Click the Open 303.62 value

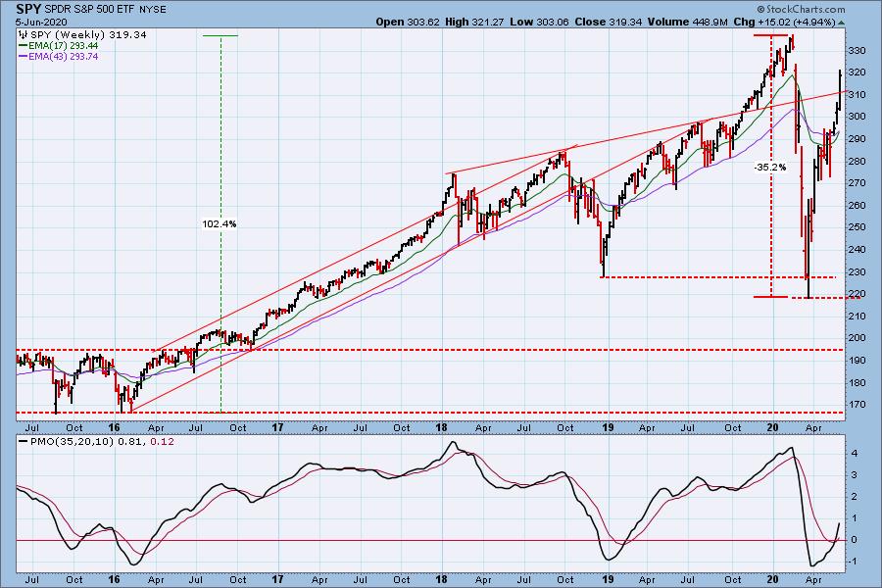(x=408, y=22)
